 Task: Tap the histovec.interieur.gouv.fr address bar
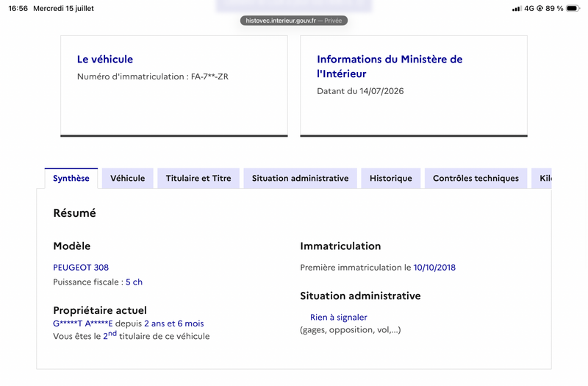click(x=293, y=21)
